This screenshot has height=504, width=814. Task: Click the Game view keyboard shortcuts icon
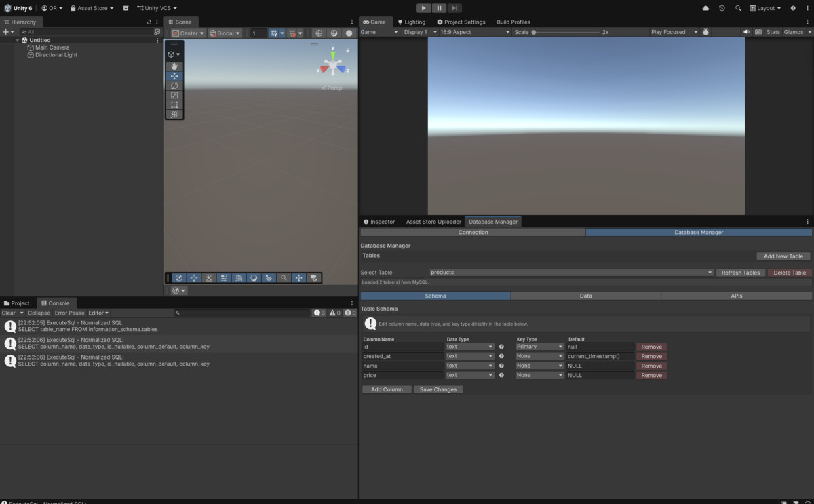758,32
